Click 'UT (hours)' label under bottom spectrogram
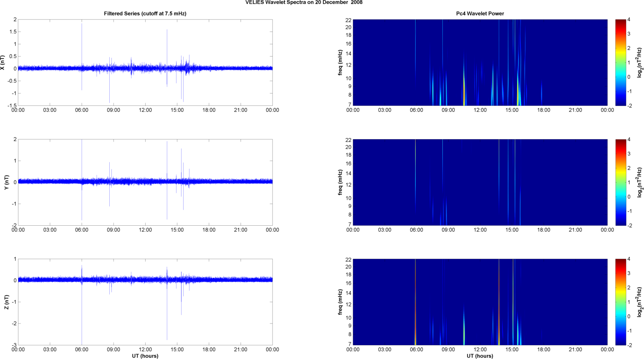 pos(480,356)
